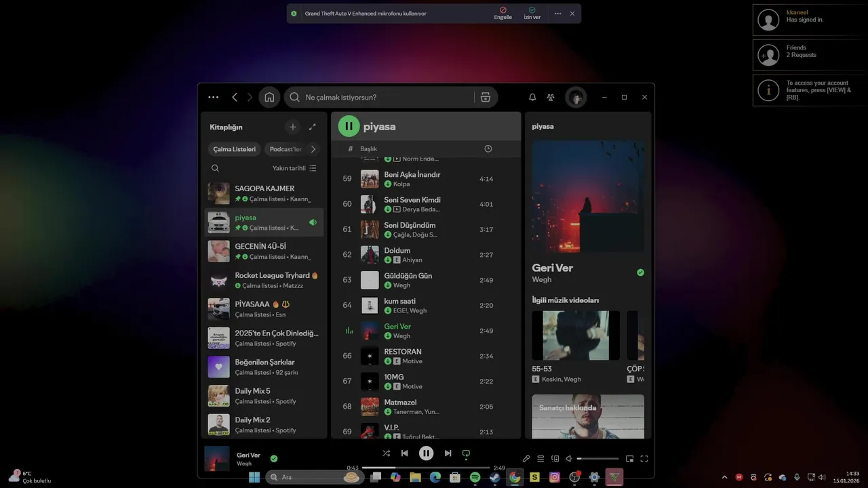This screenshot has height=488, width=868.
Task: Click the Geri Ver large album cover
Action: pos(589,197)
